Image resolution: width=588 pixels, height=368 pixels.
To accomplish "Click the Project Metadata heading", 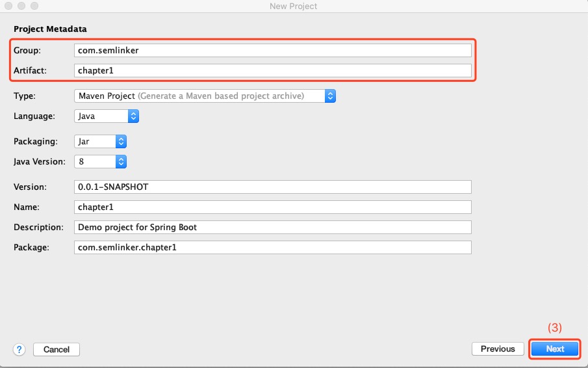I will (50, 29).
